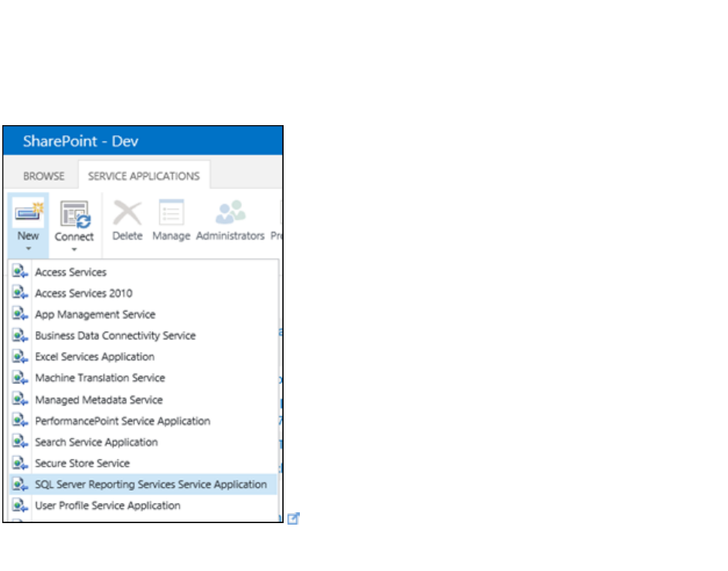Image resolution: width=728 pixels, height=571 pixels.
Task: Click icon beside App Management Service
Action: point(20,314)
